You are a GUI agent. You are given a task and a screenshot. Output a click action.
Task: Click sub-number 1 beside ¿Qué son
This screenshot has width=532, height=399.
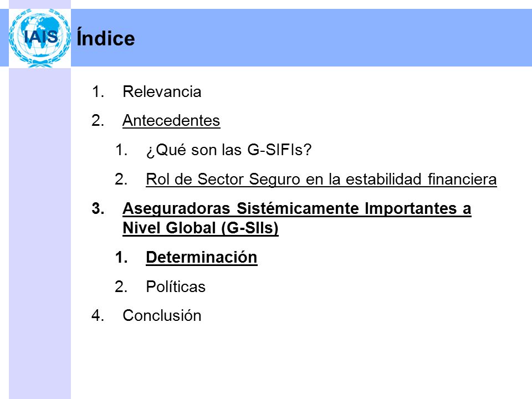click(121, 150)
